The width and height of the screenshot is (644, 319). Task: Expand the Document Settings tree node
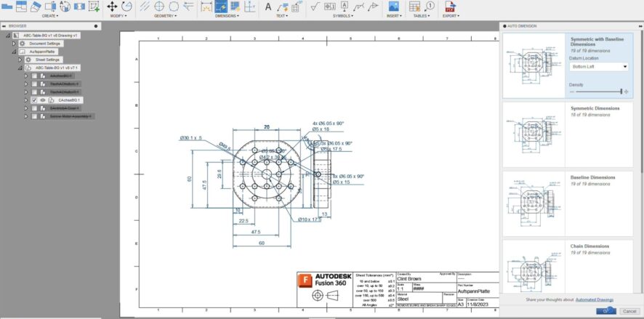point(14,44)
